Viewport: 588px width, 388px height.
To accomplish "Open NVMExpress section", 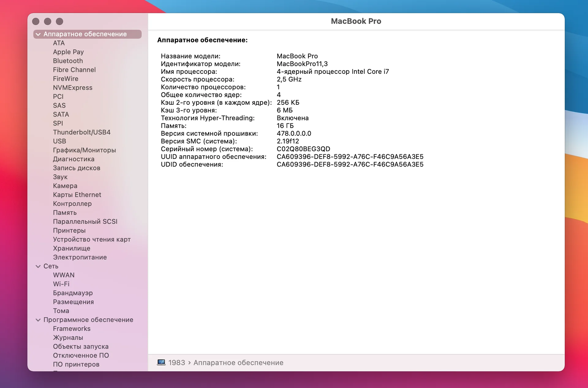I will point(73,88).
